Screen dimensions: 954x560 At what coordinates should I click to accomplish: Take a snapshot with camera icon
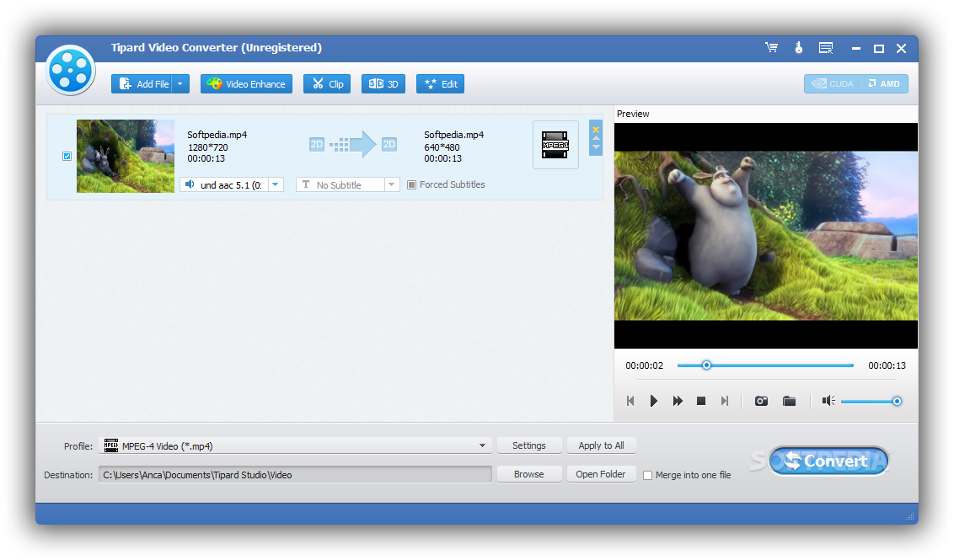(761, 401)
